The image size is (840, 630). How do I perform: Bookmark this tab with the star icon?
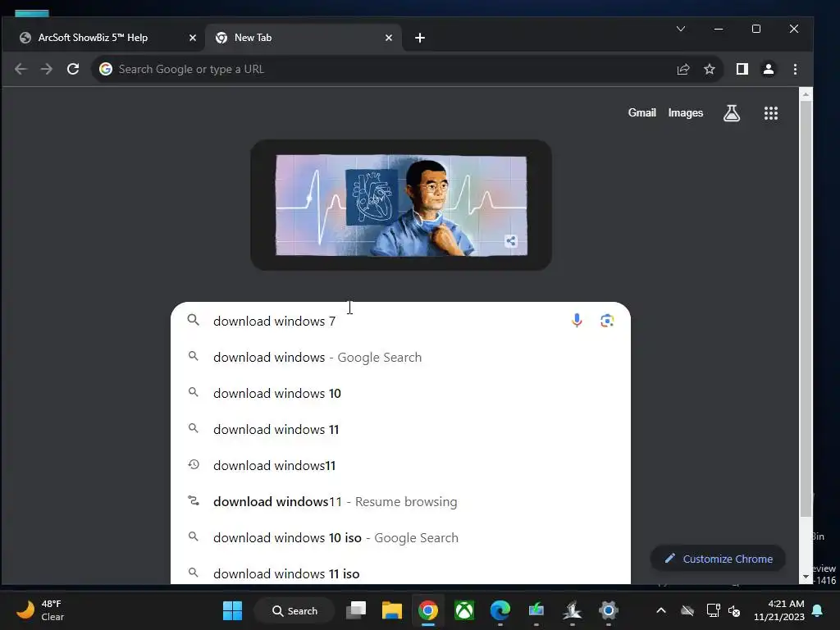pos(710,69)
